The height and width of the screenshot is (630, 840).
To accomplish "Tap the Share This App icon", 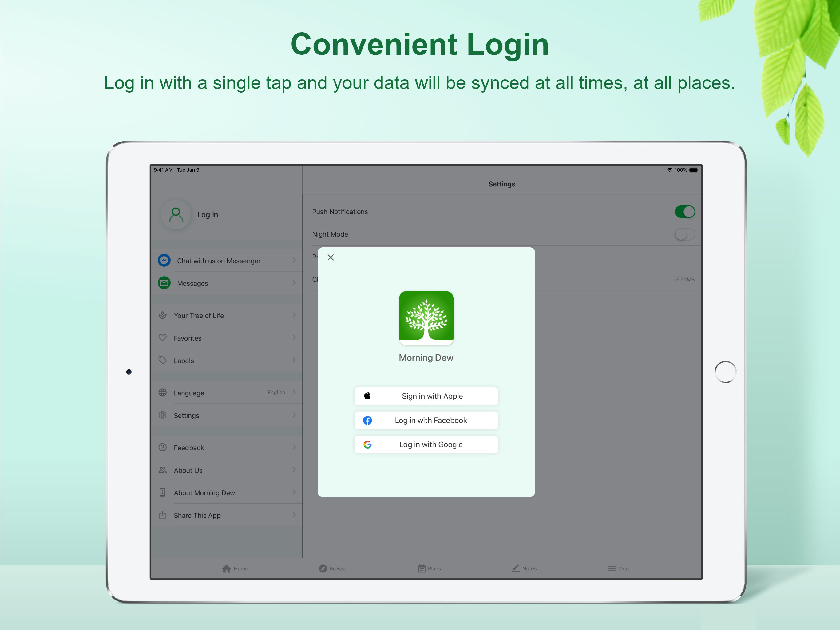I will (163, 515).
